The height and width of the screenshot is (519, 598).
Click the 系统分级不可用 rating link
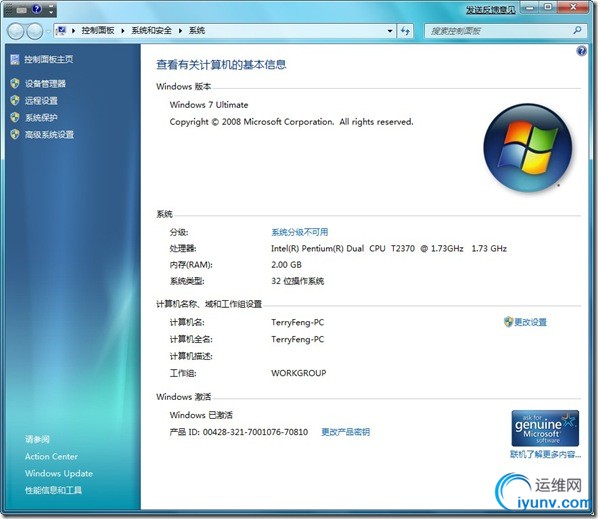point(300,232)
